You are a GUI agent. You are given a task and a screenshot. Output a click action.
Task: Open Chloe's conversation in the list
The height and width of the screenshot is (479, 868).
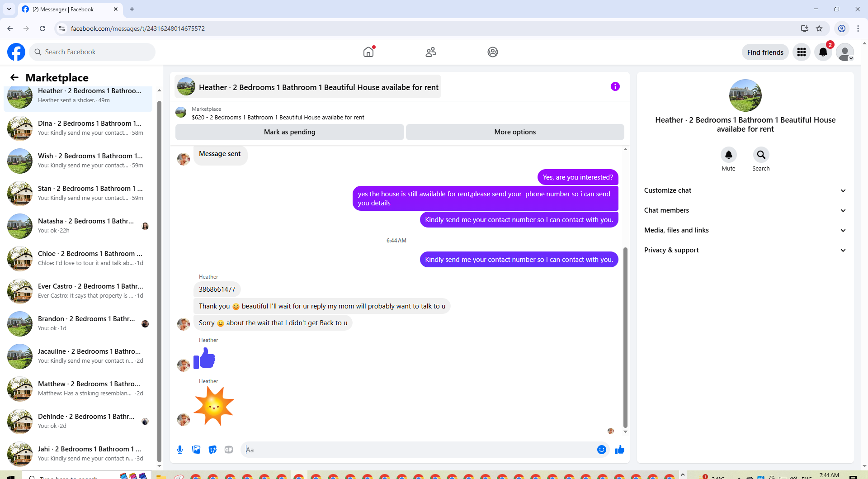[78, 258]
